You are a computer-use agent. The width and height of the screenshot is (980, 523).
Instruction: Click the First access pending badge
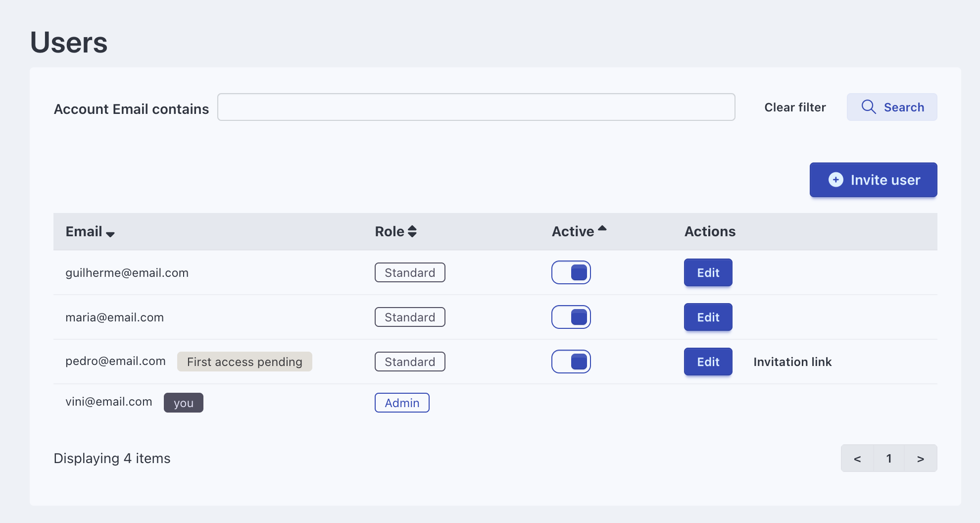click(x=245, y=362)
